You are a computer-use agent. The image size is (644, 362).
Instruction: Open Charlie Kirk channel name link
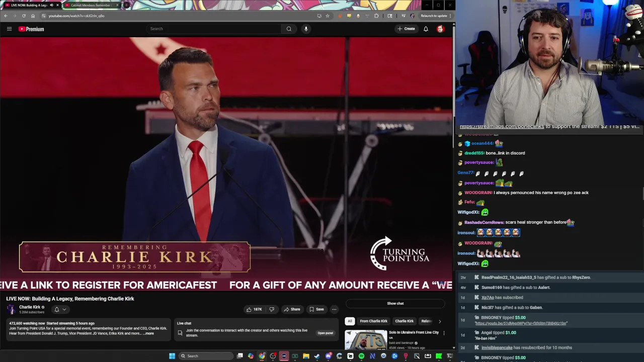coord(30,307)
